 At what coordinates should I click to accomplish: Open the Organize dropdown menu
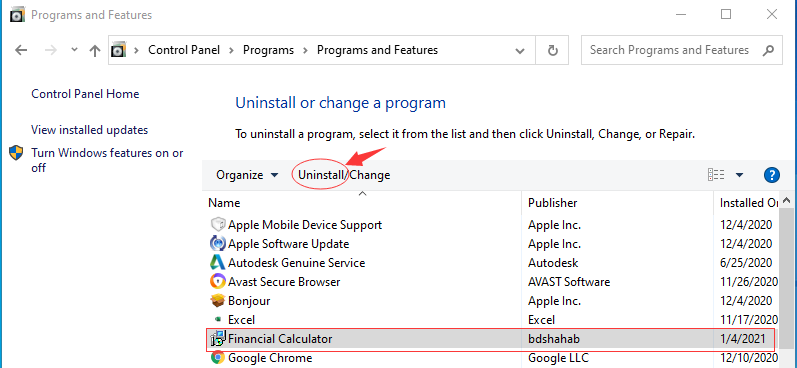pyautogui.click(x=247, y=175)
